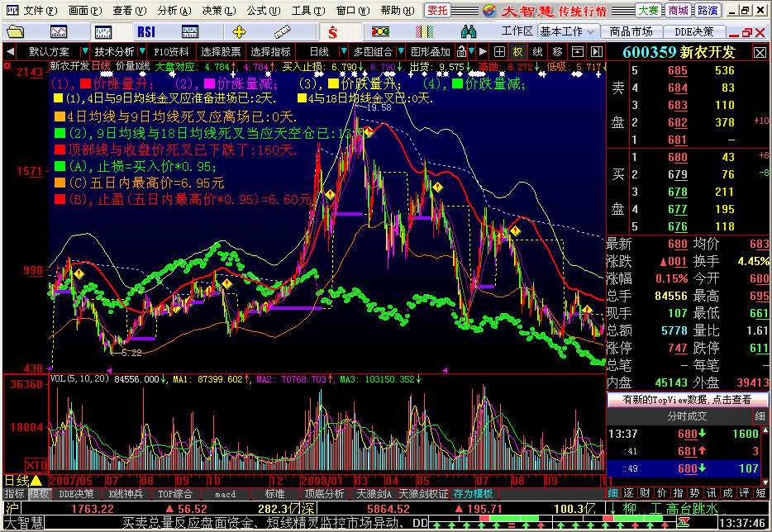This screenshot has height=532, width=772.
Task: Select the 顶底分析 tab
Action: pos(324,494)
